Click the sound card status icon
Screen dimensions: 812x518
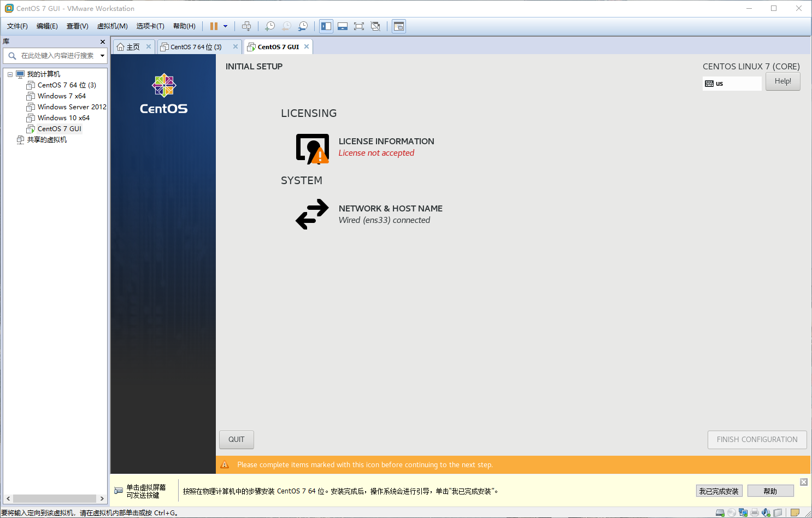point(766,513)
